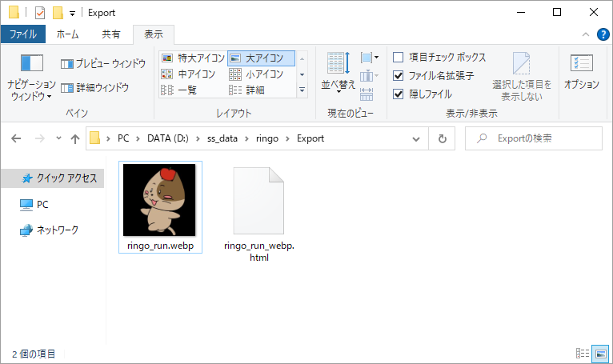Click the Back navigation arrow
613x364 pixels.
pyautogui.click(x=16, y=138)
